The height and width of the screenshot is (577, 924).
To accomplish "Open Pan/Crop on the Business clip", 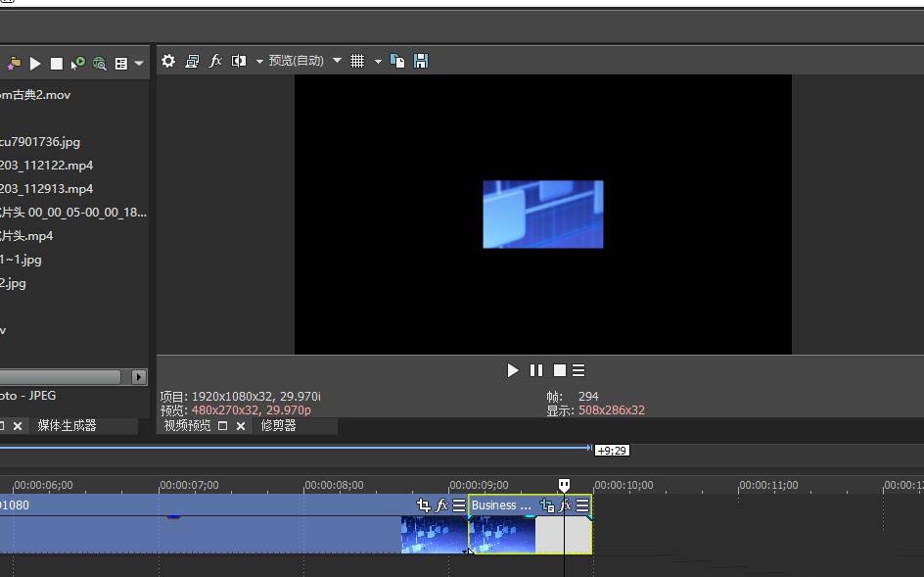I will click(x=547, y=505).
